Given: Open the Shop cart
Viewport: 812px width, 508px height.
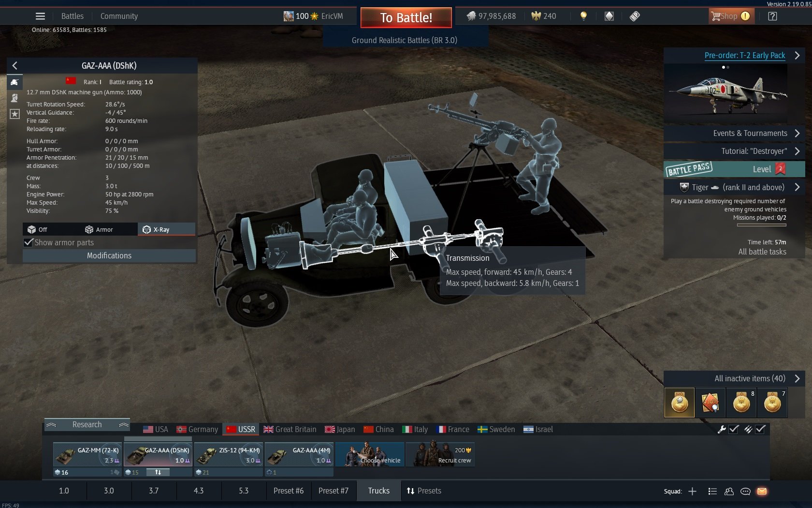Looking at the screenshot, I should [x=725, y=16].
